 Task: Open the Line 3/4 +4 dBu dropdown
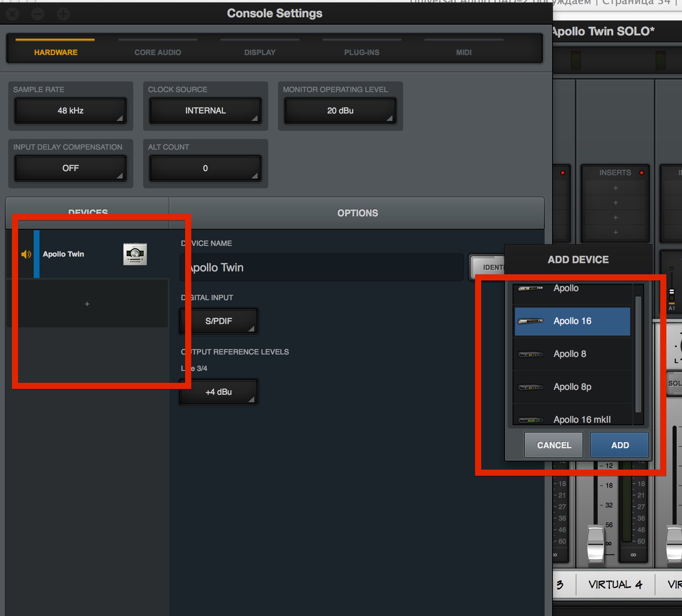(219, 392)
